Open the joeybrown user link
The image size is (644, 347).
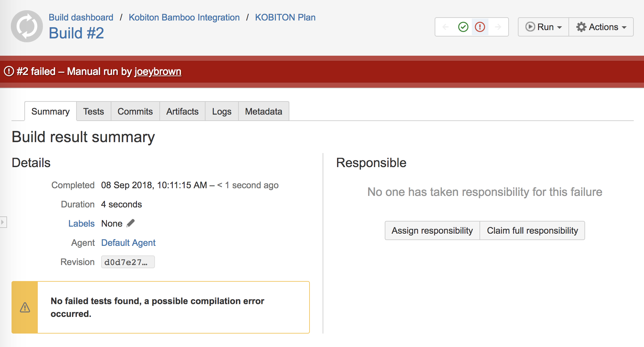tap(158, 71)
